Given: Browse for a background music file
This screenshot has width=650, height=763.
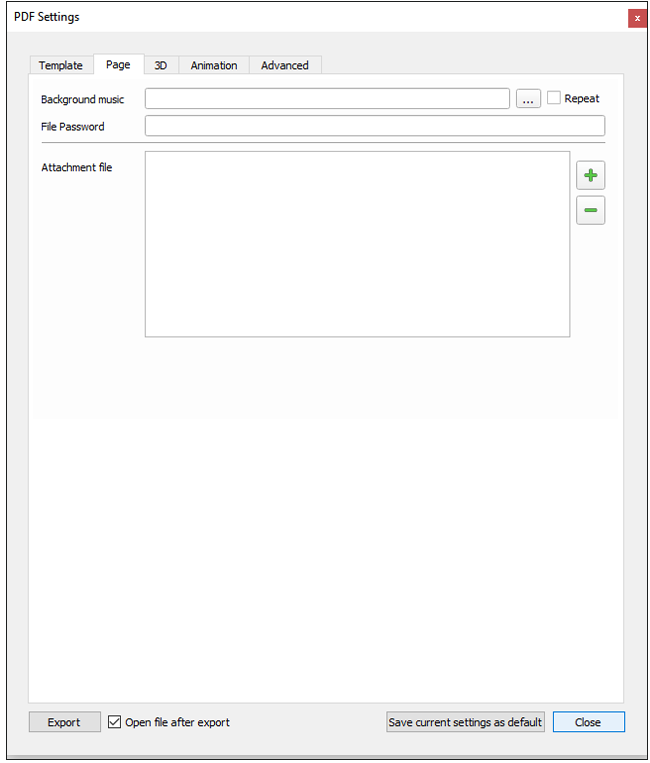Looking at the screenshot, I should coord(529,99).
